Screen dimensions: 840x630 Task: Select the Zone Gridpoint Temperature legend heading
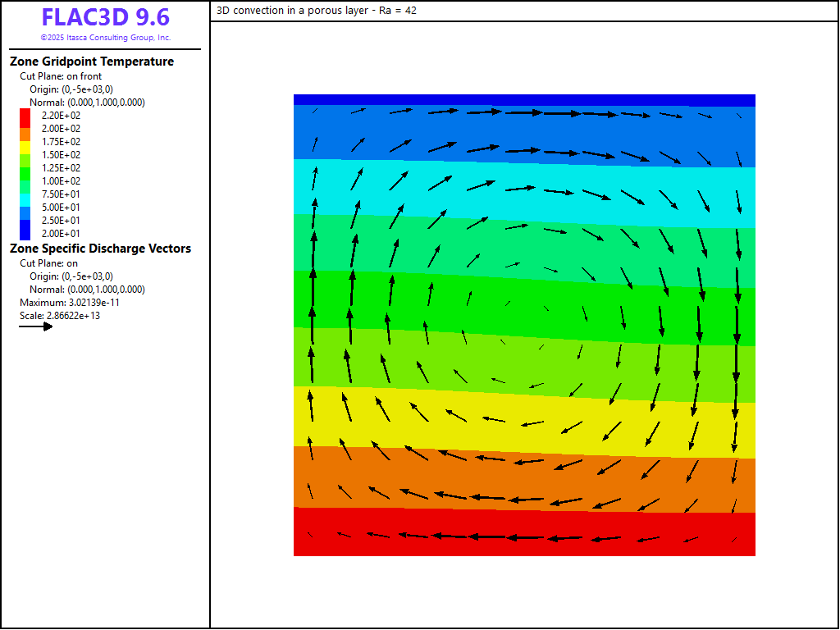point(91,62)
